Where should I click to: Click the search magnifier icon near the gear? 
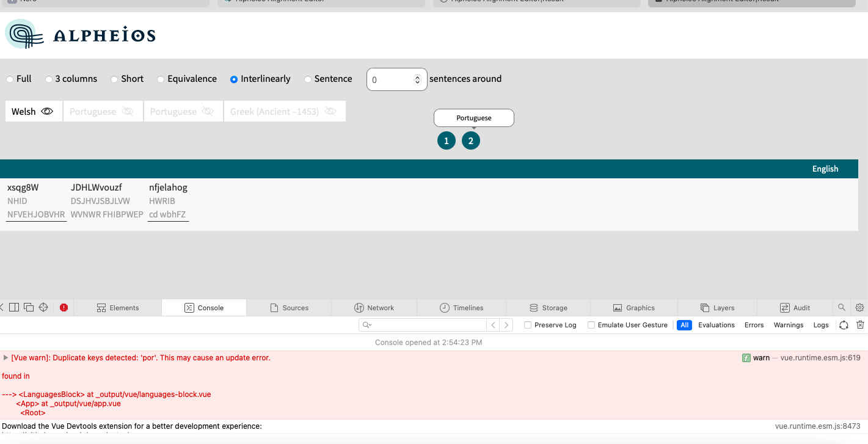[x=841, y=307]
